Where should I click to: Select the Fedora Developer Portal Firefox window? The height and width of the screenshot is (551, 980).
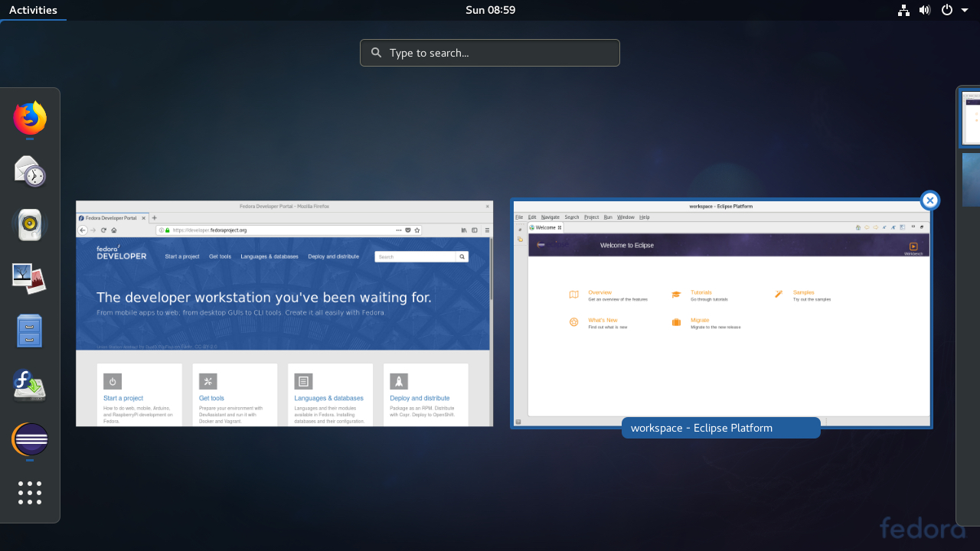click(284, 314)
